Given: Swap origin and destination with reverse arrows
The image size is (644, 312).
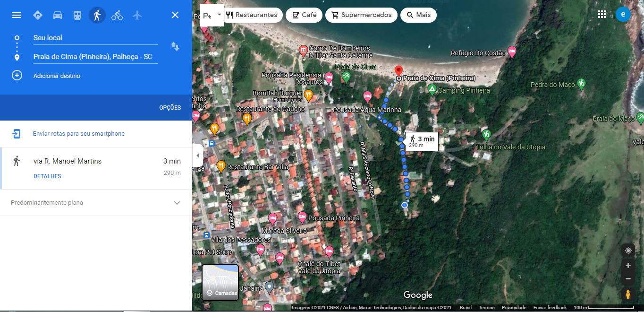Looking at the screenshot, I should pyautogui.click(x=175, y=46).
